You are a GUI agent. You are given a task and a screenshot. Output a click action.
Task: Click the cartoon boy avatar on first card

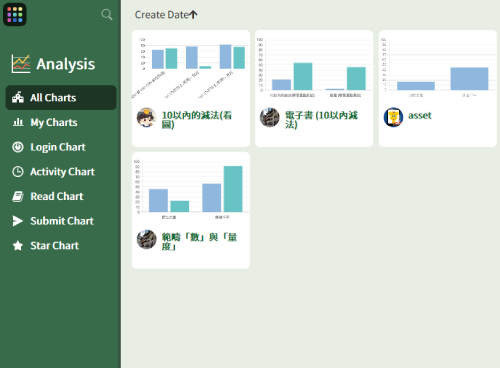[x=146, y=117]
